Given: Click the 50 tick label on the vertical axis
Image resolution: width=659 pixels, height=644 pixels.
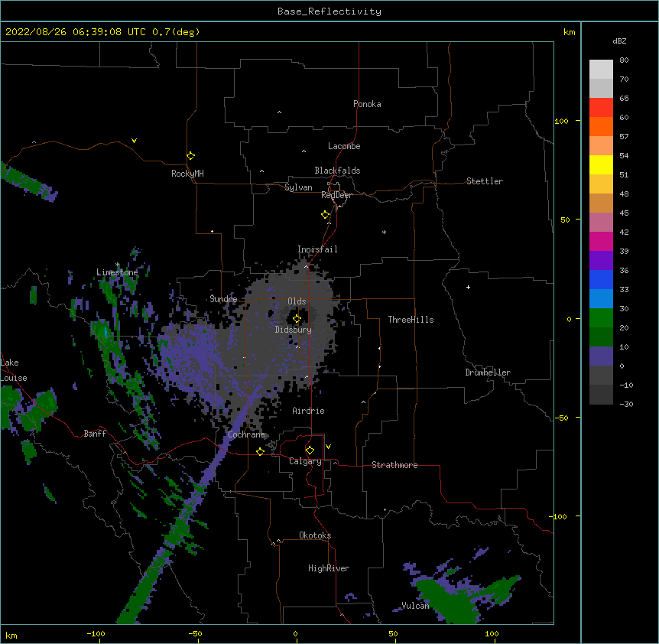Looking at the screenshot, I should [x=565, y=220].
